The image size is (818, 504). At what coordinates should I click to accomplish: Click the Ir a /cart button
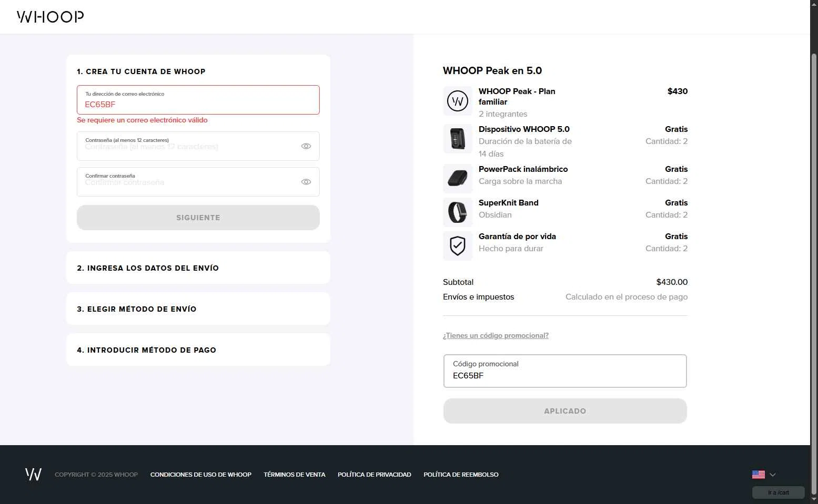point(779,492)
